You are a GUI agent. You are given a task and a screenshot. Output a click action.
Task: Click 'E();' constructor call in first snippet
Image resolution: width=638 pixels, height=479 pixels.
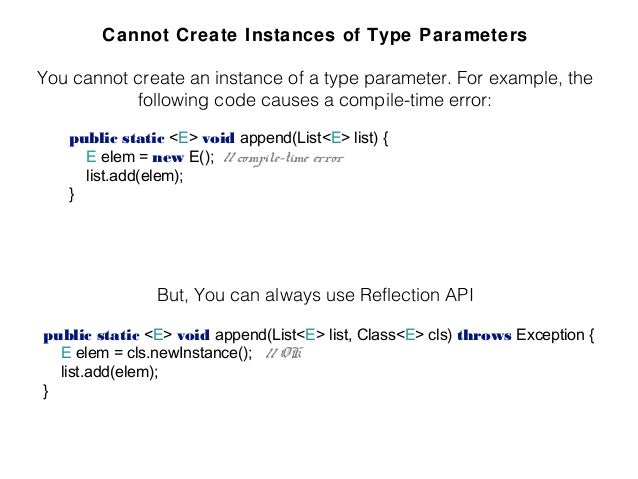201,157
